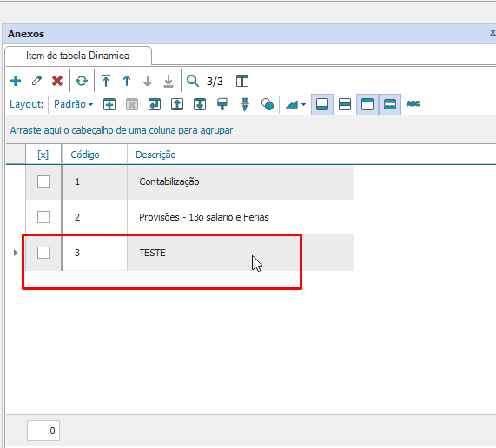
Task: Click the group-by panel hint text
Action: pyautogui.click(x=122, y=130)
